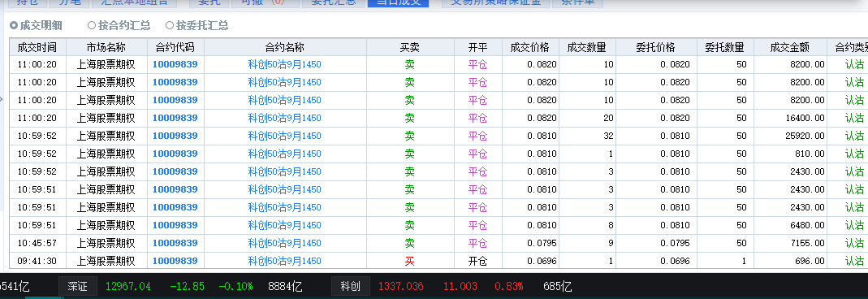Sort by the 成交金额 column header
Image resolution: width=868 pixels, height=299 pixels.
tap(790, 47)
